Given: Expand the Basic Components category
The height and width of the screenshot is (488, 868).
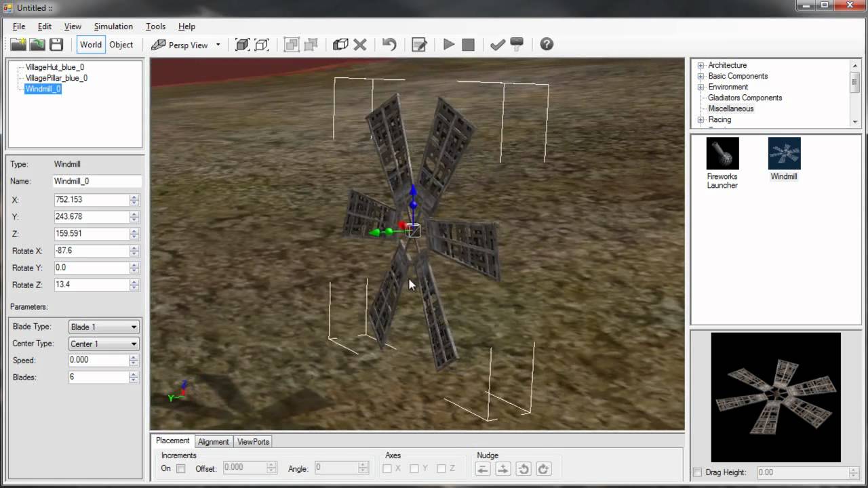Looking at the screenshot, I should point(701,76).
